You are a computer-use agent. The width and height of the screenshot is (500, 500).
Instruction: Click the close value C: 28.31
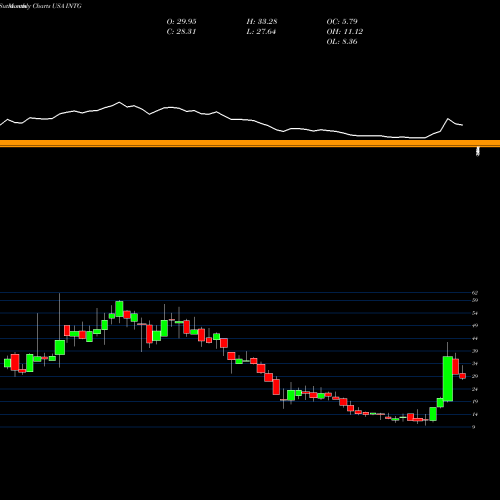coord(181,32)
